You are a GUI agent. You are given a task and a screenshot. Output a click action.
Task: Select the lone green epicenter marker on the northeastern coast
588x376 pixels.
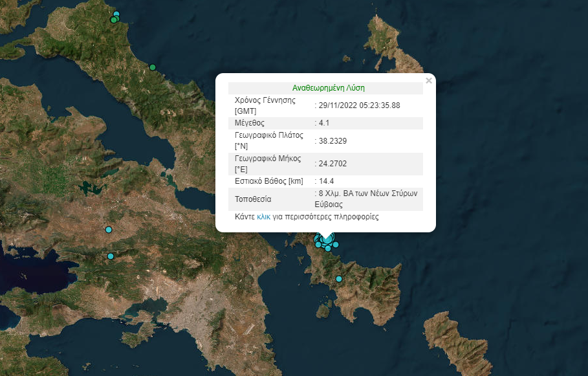(x=153, y=67)
